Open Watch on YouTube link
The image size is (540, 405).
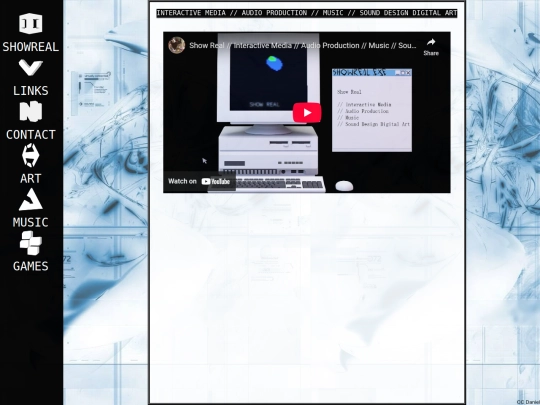point(199,181)
